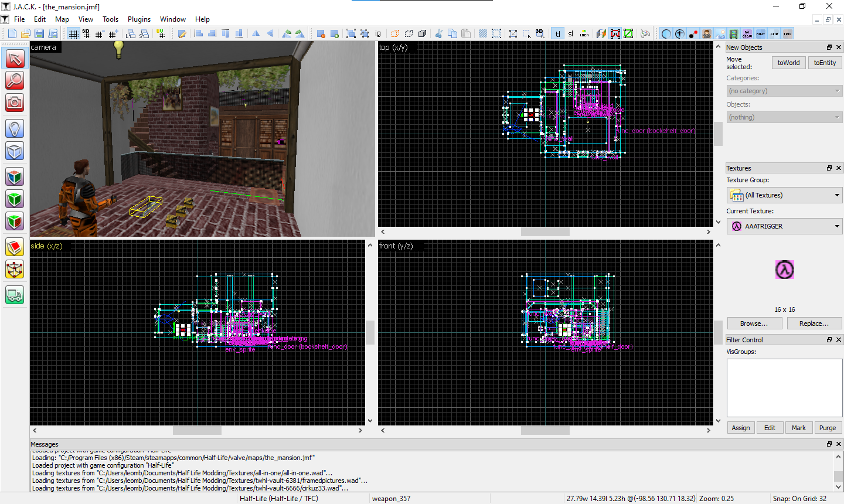Open the Current Texture AAATRIGGER dropdown
This screenshot has height=504, width=844.
784,226
